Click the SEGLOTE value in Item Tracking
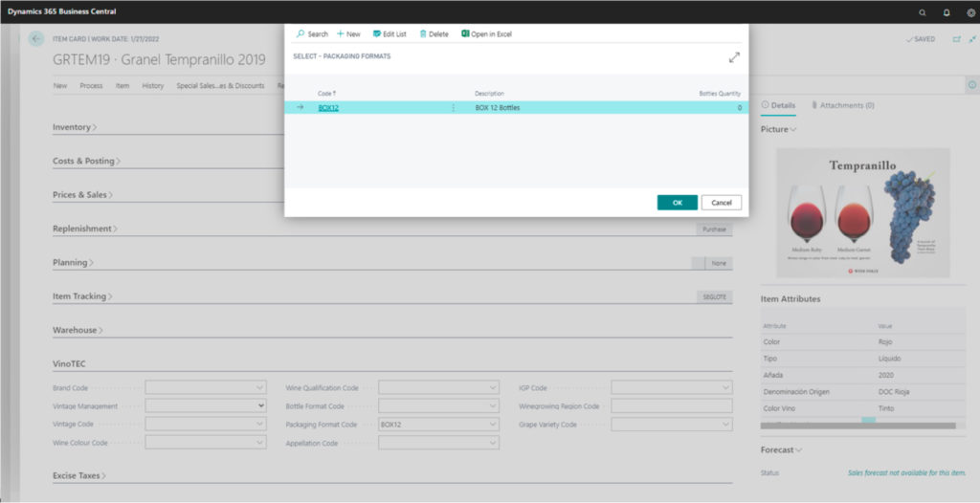 (714, 296)
